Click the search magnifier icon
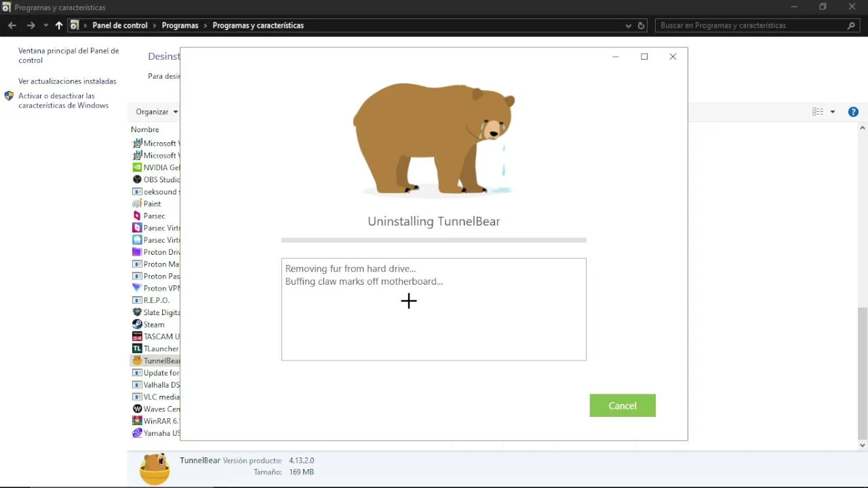The image size is (868, 488). pyautogui.click(x=852, y=26)
